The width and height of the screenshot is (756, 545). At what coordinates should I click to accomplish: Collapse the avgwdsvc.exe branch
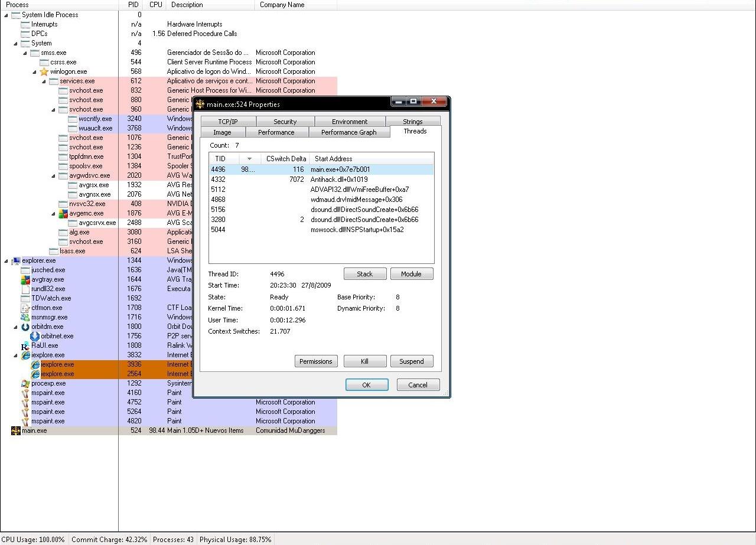point(54,175)
